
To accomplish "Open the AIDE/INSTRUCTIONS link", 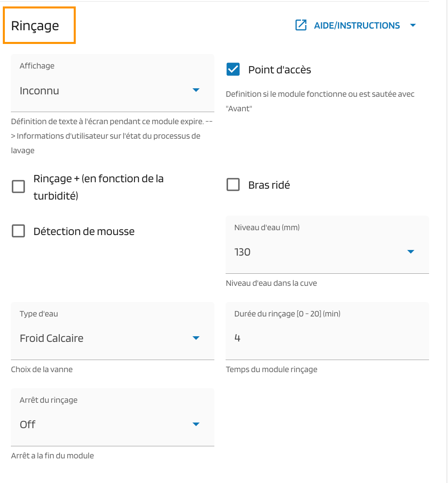I will (x=357, y=25).
